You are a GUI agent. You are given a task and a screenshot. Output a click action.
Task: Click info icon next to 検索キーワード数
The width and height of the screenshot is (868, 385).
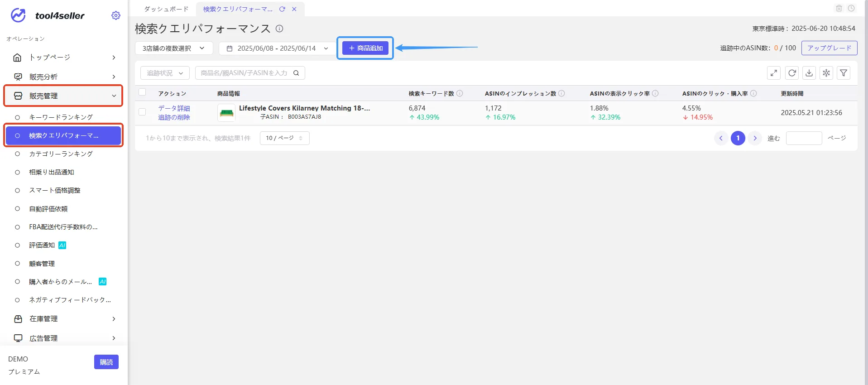click(x=460, y=93)
